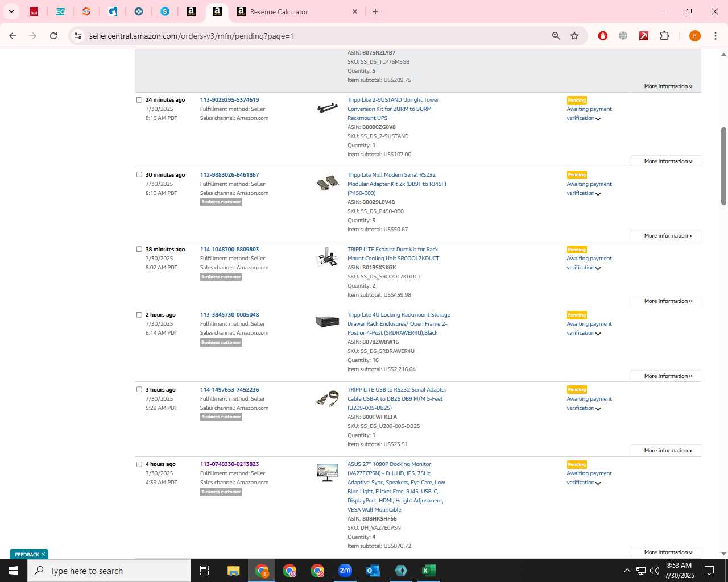Expand More information for ASUS VA27ECPSN order
The width and height of the screenshot is (728, 582).
pos(666,552)
